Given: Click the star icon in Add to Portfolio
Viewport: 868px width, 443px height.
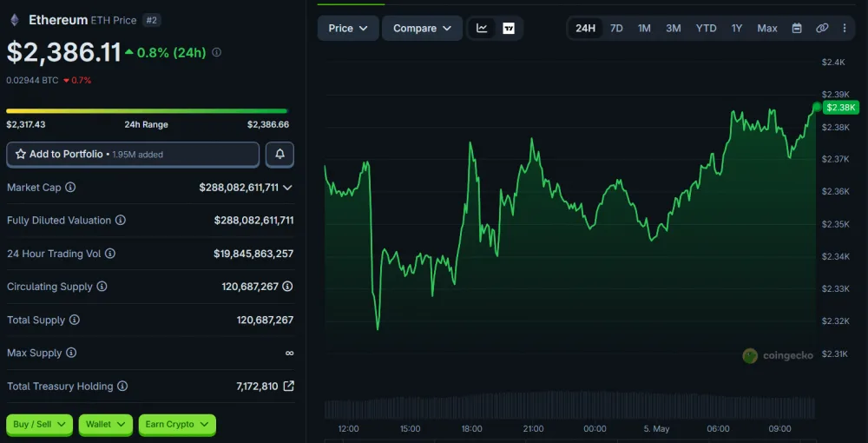Looking at the screenshot, I should (x=21, y=154).
